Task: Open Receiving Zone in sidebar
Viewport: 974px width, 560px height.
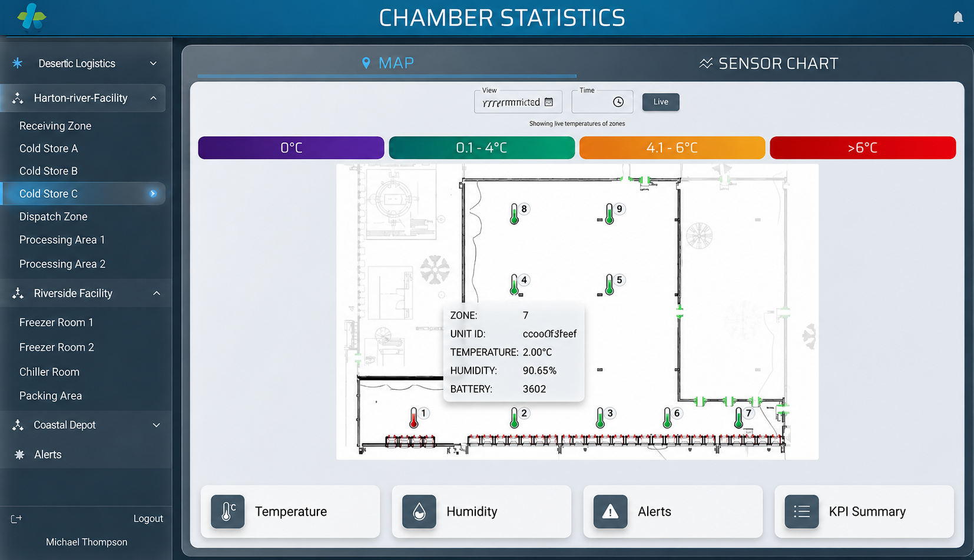Action: (x=55, y=125)
